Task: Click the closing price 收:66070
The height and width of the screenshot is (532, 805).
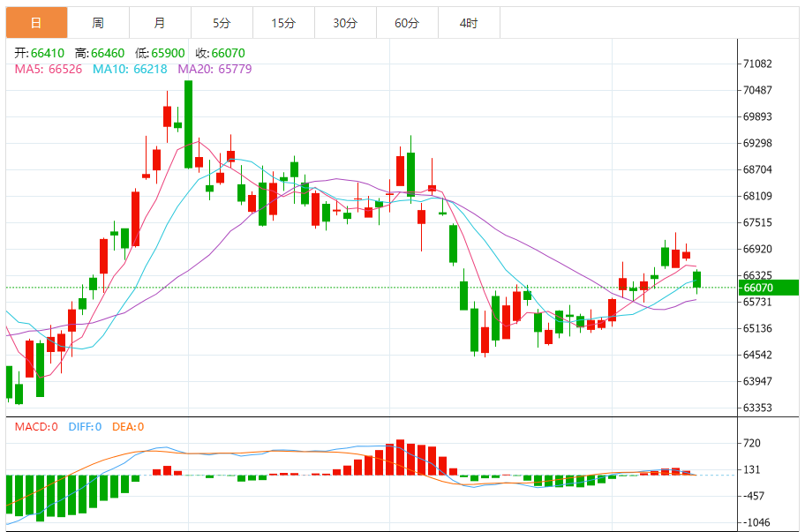Action: (221, 53)
